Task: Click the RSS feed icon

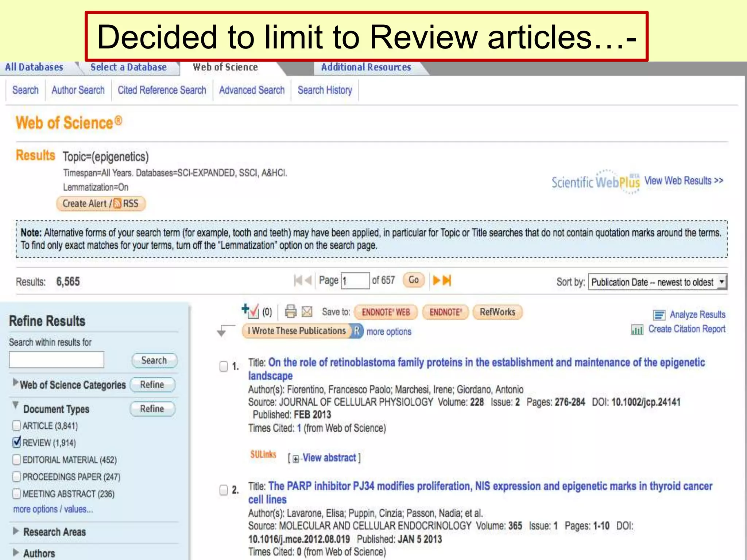Action: click(117, 203)
